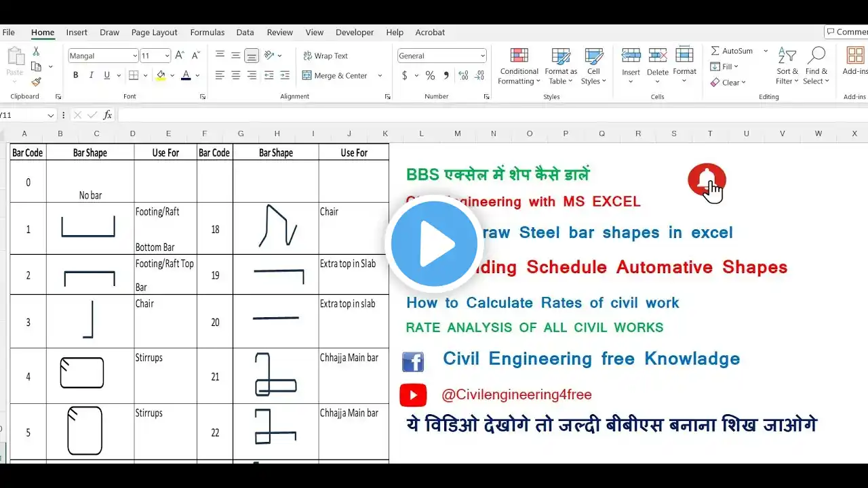Click the formula bar input field
The width and height of the screenshot is (868, 488).
click(492, 115)
